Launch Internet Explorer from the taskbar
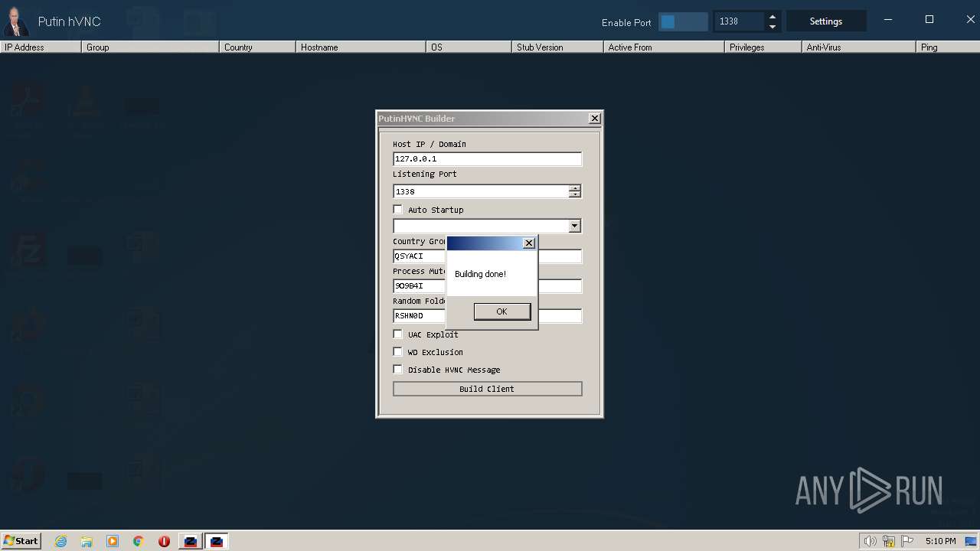The width and height of the screenshot is (980, 551). [x=60, y=541]
